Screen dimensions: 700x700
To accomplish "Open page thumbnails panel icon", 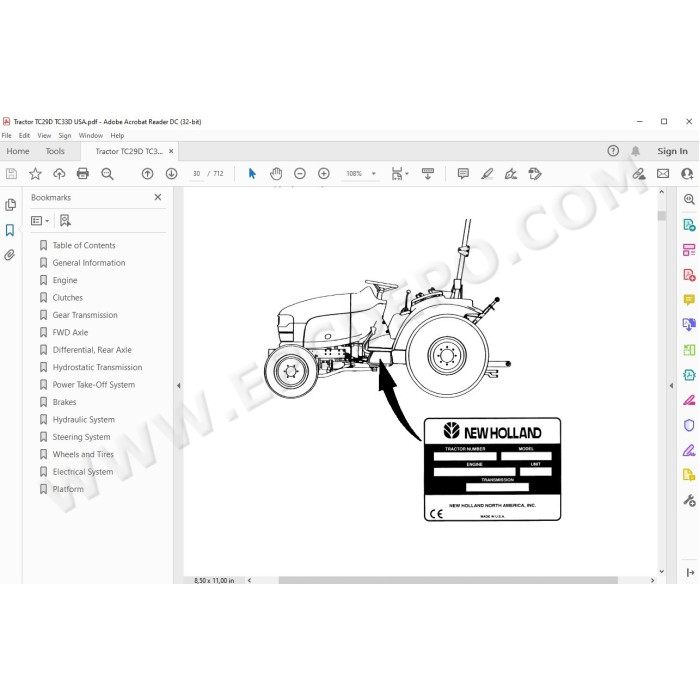I will (10, 205).
